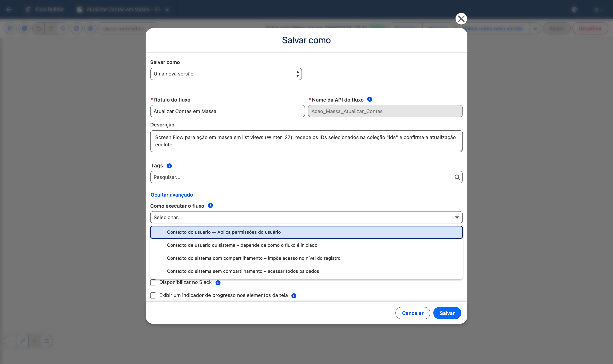Show info for Nome da API do fluxo
Viewport: 613px width, 364px height.
click(x=370, y=99)
